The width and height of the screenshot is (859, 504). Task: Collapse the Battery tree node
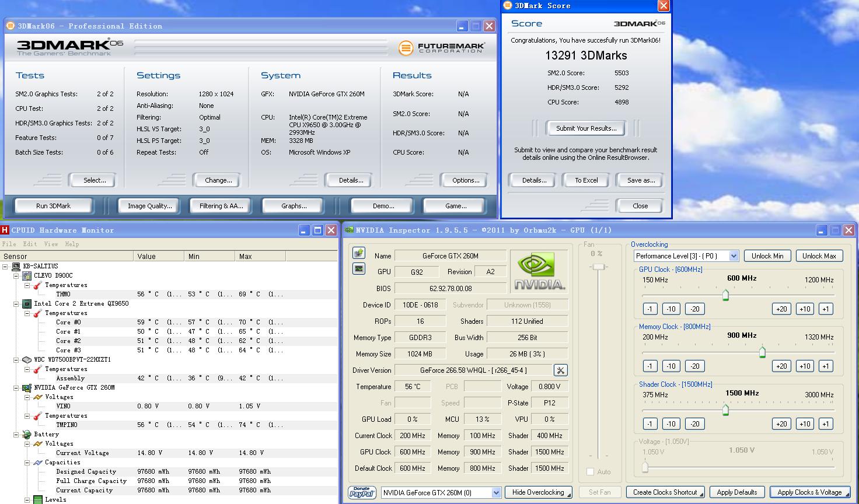coord(16,434)
